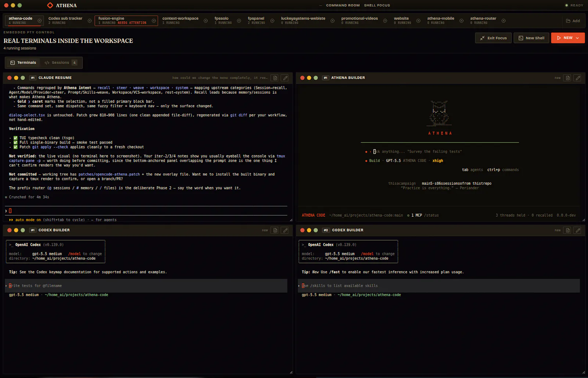
Task: Focus Codex 'rite tests for @filename' prompt
Action: tap(146, 286)
